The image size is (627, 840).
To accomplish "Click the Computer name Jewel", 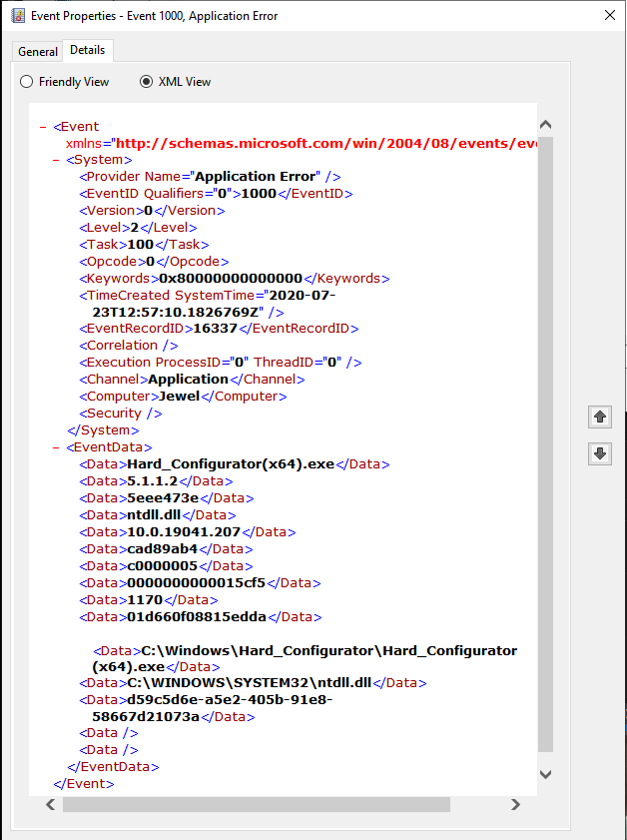I will (x=180, y=397).
